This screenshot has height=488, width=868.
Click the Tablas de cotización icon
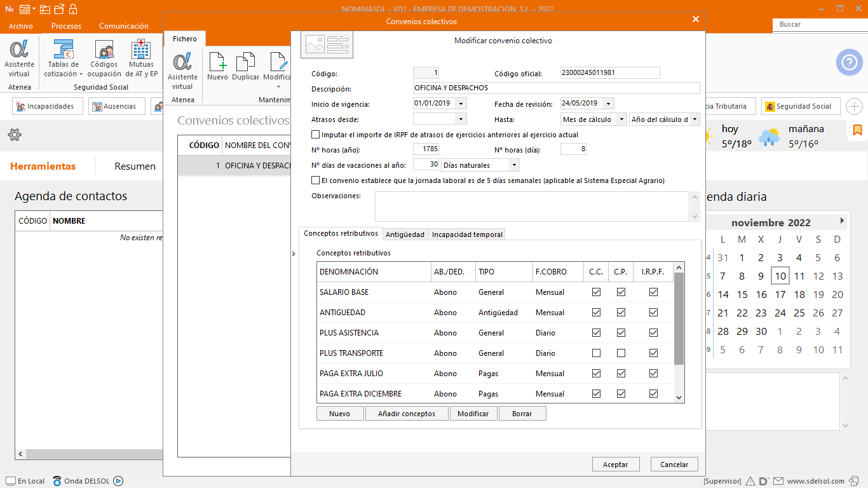pyautogui.click(x=64, y=50)
